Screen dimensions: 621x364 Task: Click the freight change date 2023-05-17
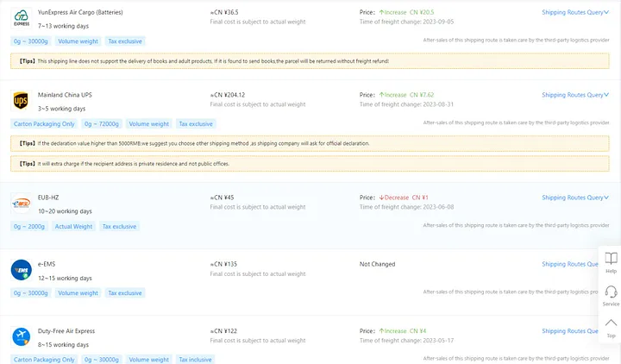click(438, 341)
